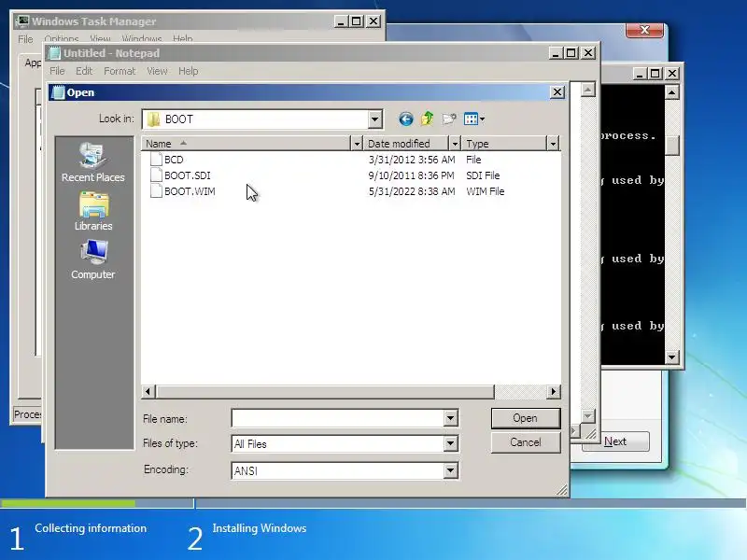This screenshot has height=560, width=747.
Task: Open Task Manager's File menu
Action: [x=25, y=38]
